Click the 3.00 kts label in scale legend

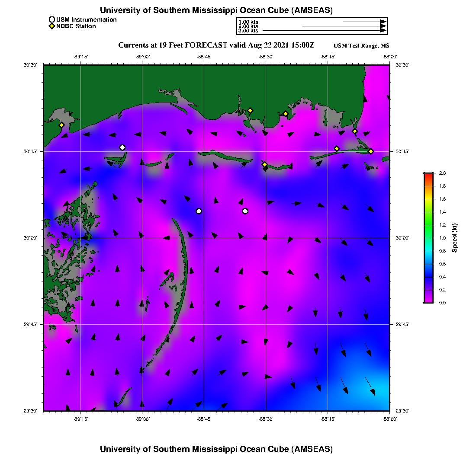[248, 31]
